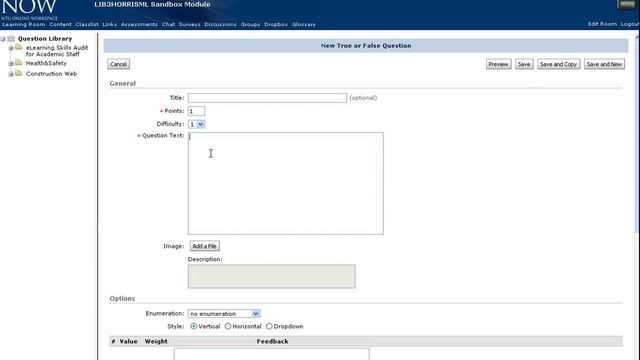Click the Preview button
The width and height of the screenshot is (640, 360).
pos(498,64)
